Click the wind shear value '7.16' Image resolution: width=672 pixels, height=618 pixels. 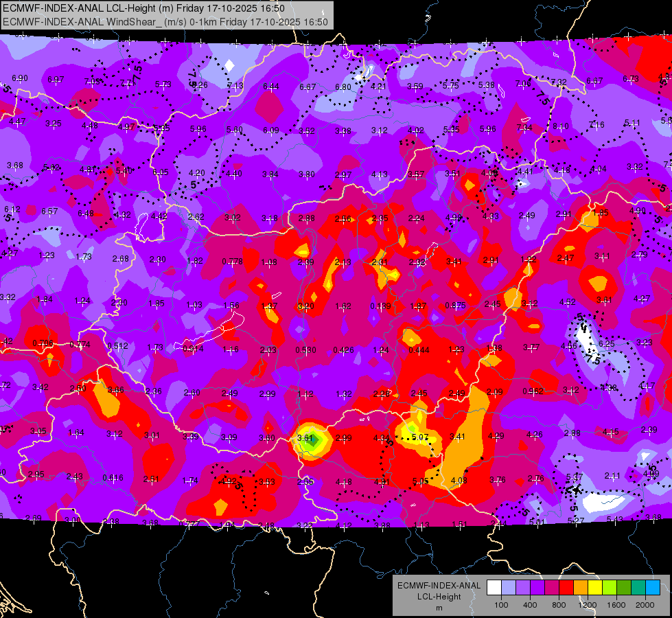[596, 124]
